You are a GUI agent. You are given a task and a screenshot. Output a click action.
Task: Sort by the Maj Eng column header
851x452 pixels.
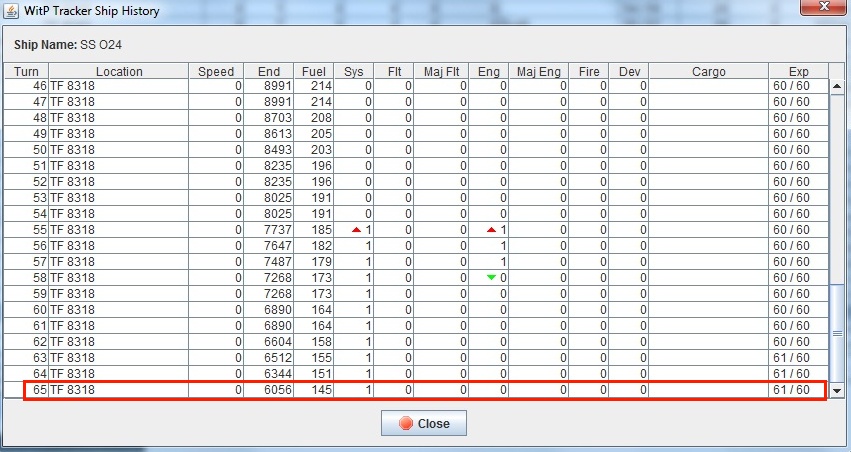[538, 72]
